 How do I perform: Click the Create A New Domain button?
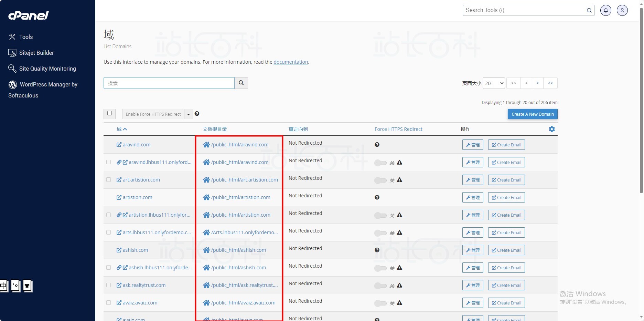click(x=532, y=114)
